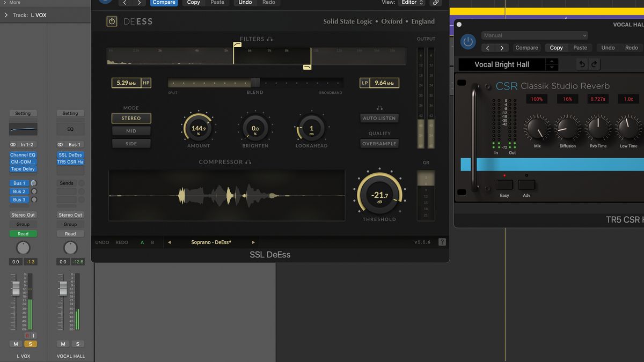
Task: Enable AUTO LISTEN in SSL DeEss
Action: pos(379,118)
